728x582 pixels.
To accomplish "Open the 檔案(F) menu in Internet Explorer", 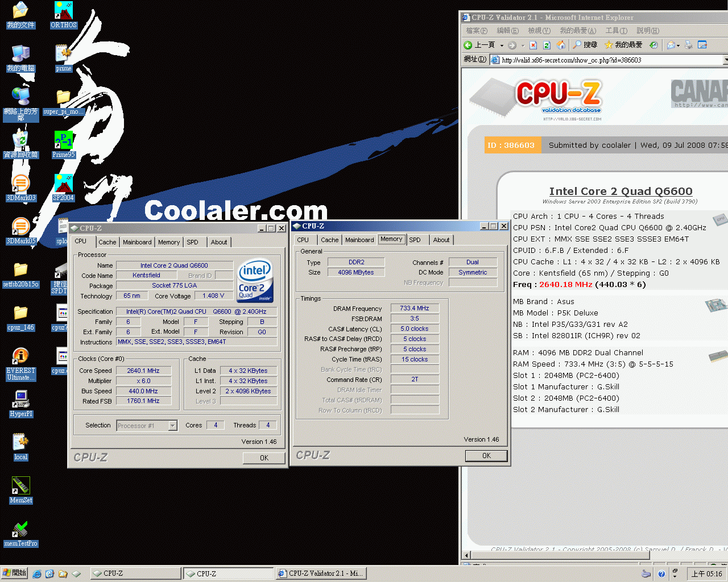I will (x=477, y=31).
